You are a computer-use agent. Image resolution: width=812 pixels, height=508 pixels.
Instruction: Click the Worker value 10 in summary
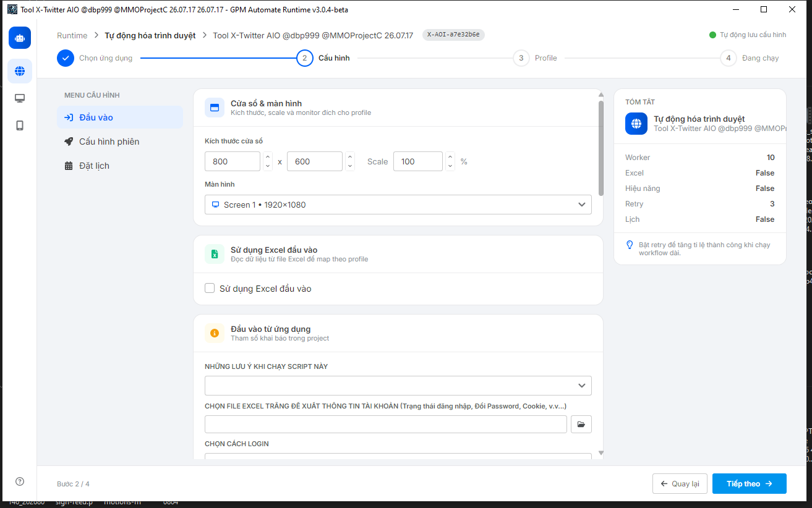tap(771, 158)
